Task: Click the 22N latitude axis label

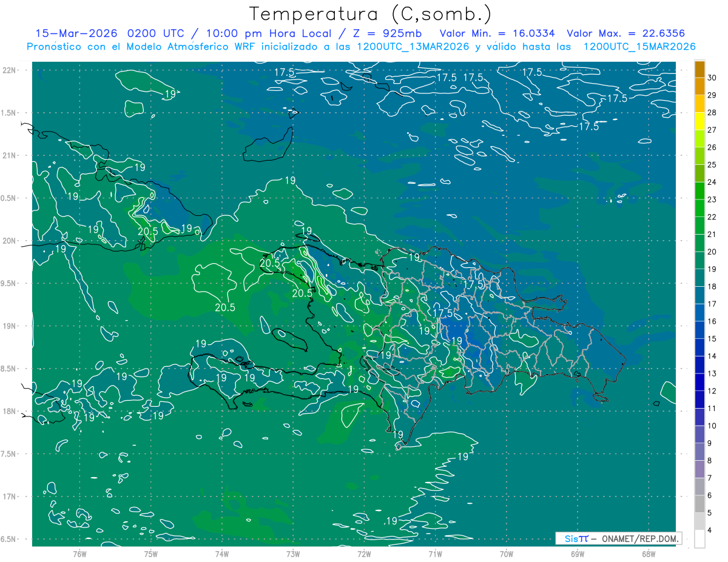Action: coord(10,70)
